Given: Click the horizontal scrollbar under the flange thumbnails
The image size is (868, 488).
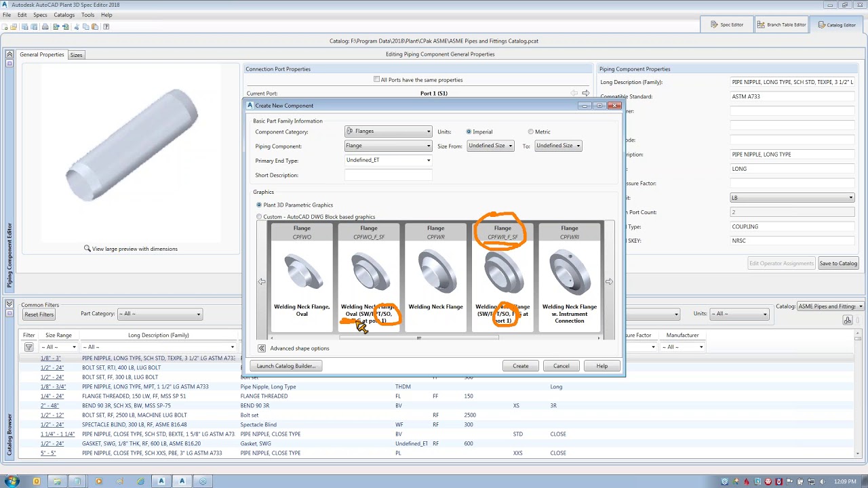Looking at the screenshot, I should pyautogui.click(x=419, y=338).
